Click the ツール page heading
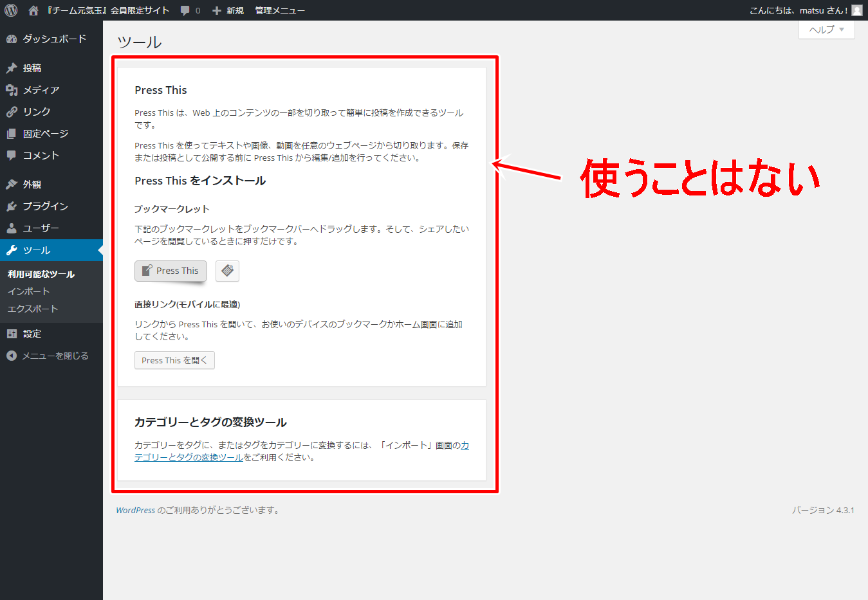868x600 pixels. (139, 42)
